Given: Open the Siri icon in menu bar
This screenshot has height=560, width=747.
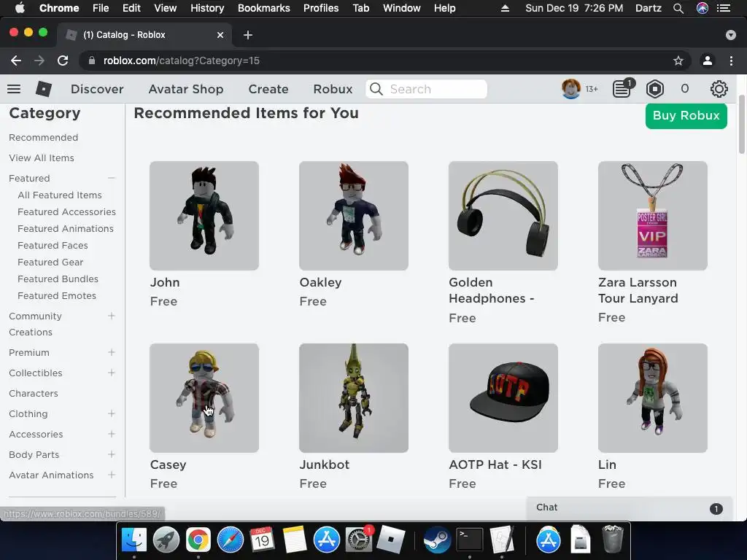Looking at the screenshot, I should [703, 8].
